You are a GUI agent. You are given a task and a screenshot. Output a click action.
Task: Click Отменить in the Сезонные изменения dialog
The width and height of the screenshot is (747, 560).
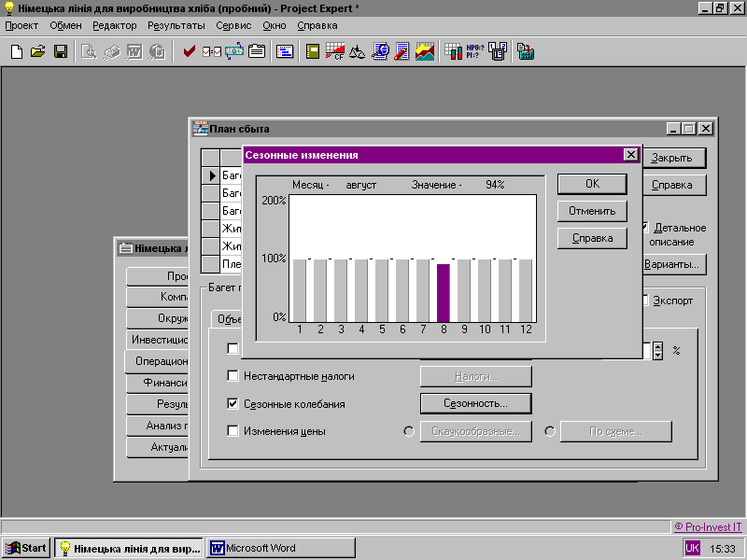[x=592, y=211]
